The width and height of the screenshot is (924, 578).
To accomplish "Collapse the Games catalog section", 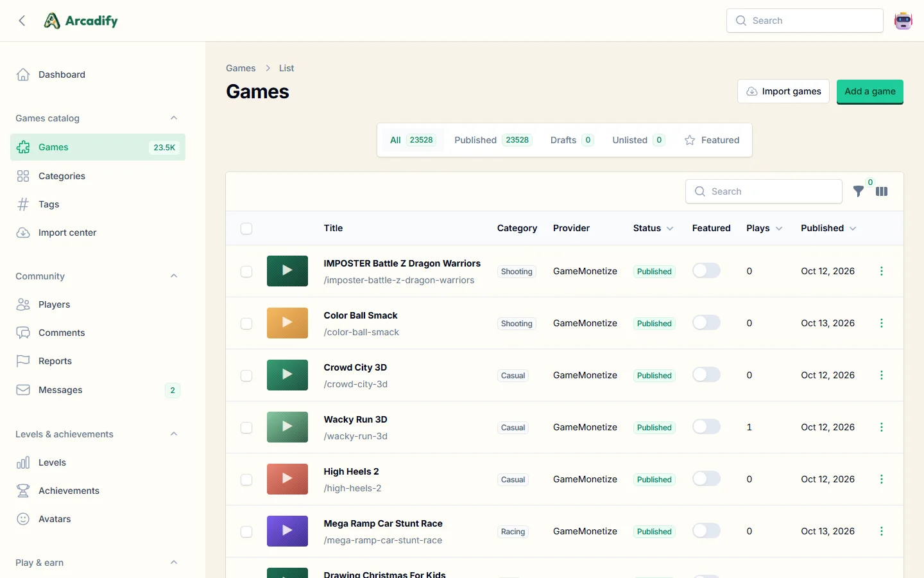I will (x=174, y=118).
